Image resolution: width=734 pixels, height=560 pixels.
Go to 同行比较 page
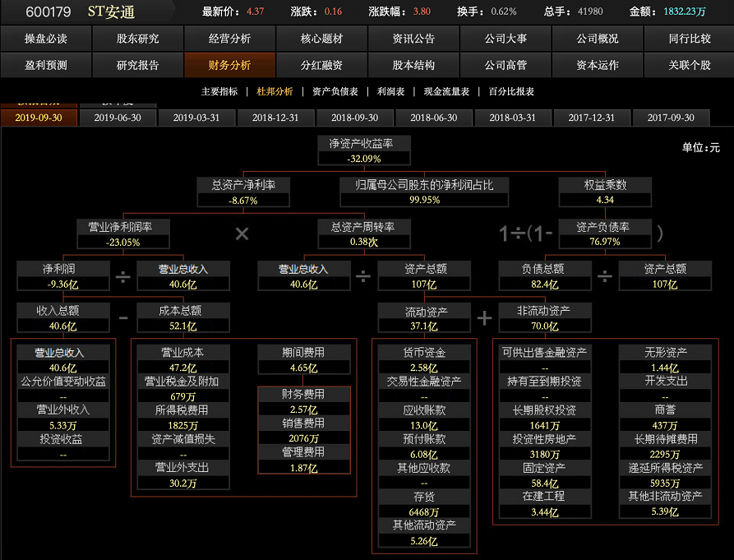(x=689, y=39)
